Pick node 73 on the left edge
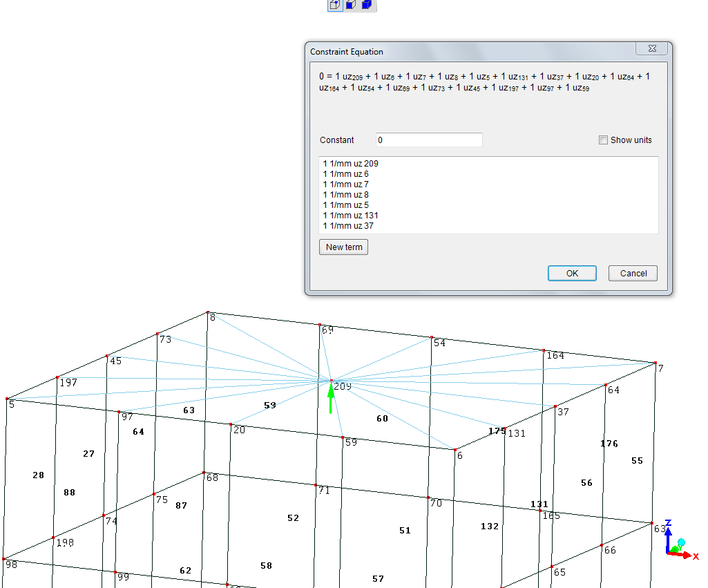Image resolution: width=708 pixels, height=588 pixels. coord(157,334)
